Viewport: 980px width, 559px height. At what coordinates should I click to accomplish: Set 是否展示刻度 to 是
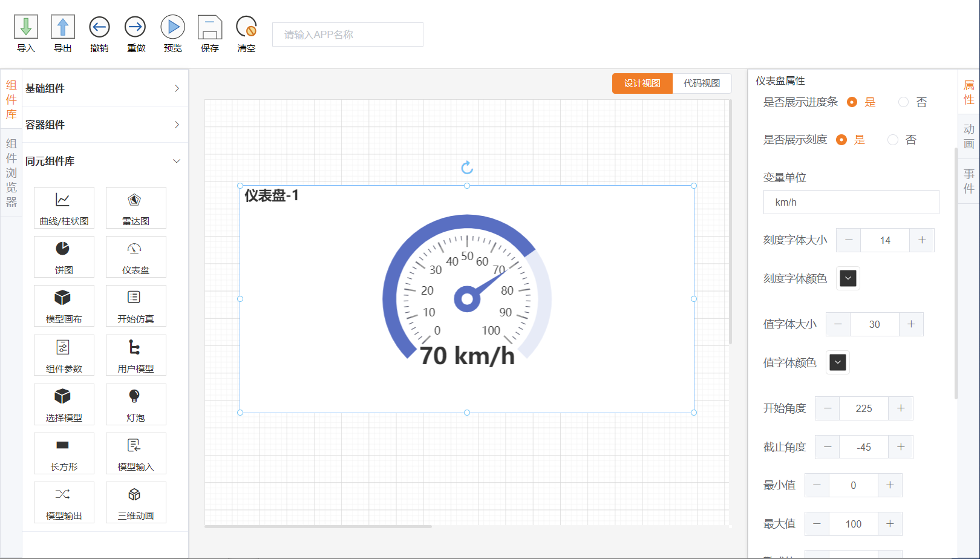tap(841, 140)
